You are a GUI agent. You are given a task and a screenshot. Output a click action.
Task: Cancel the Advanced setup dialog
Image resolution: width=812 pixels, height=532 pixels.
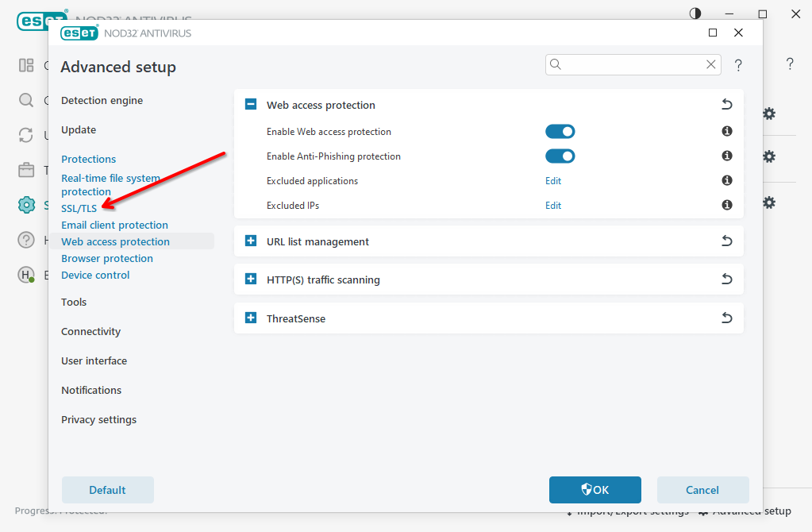pos(702,490)
